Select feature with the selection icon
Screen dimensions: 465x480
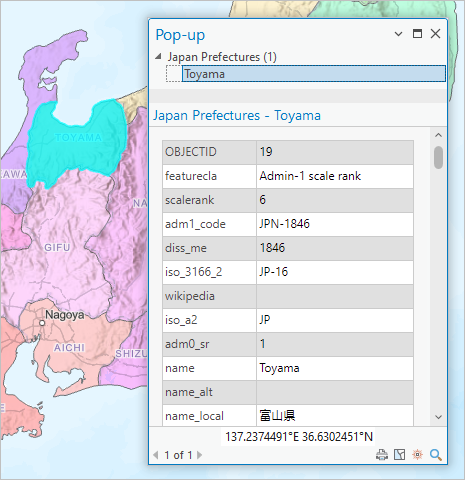(399, 455)
